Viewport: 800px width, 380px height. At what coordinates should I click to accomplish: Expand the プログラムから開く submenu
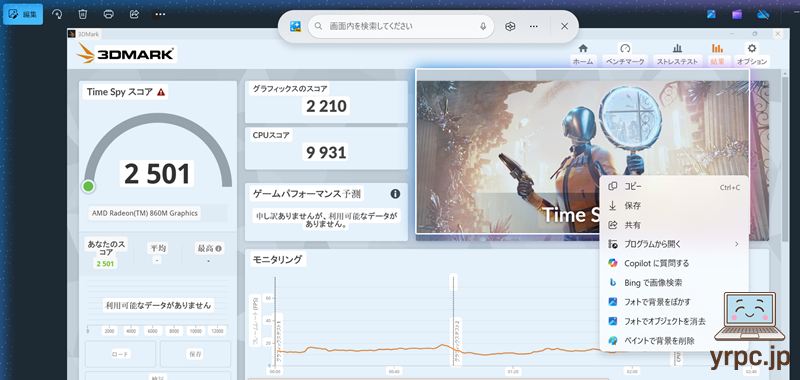pos(674,244)
